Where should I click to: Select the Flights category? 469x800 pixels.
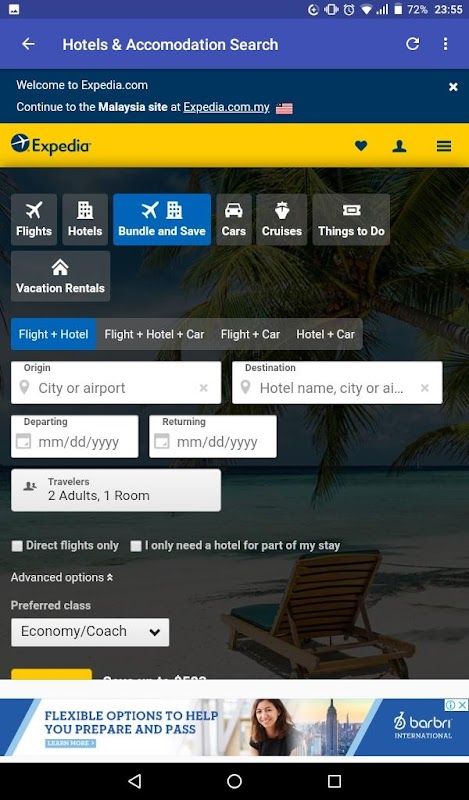[34, 219]
